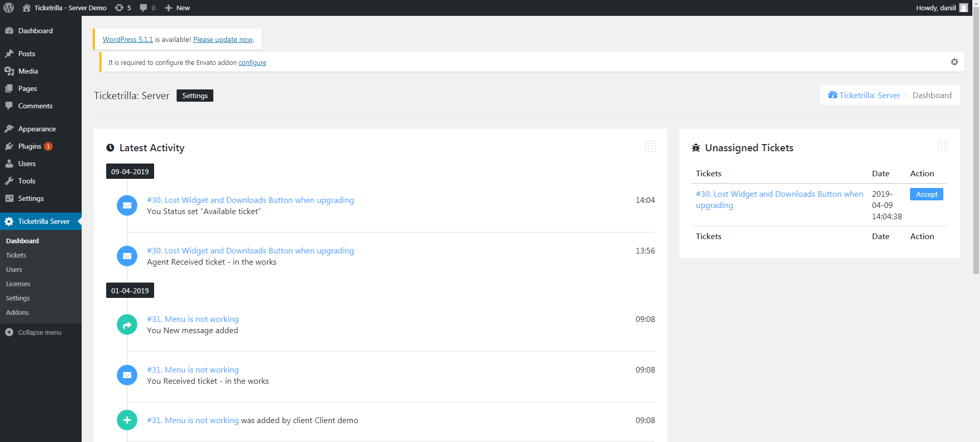Open ticket #30 link at 14:04
Viewport: 980px width, 442px height.
[x=251, y=200]
